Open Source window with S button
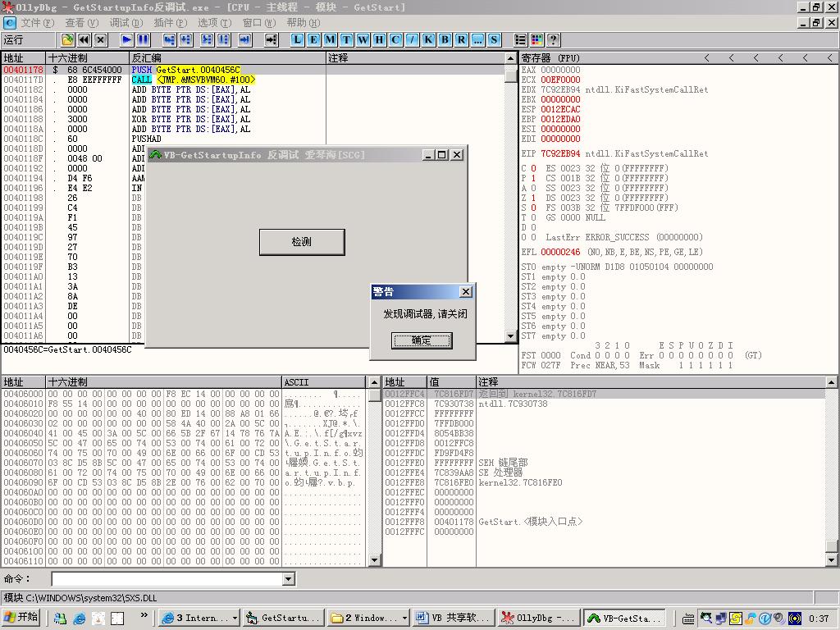The image size is (840, 630). 494,39
